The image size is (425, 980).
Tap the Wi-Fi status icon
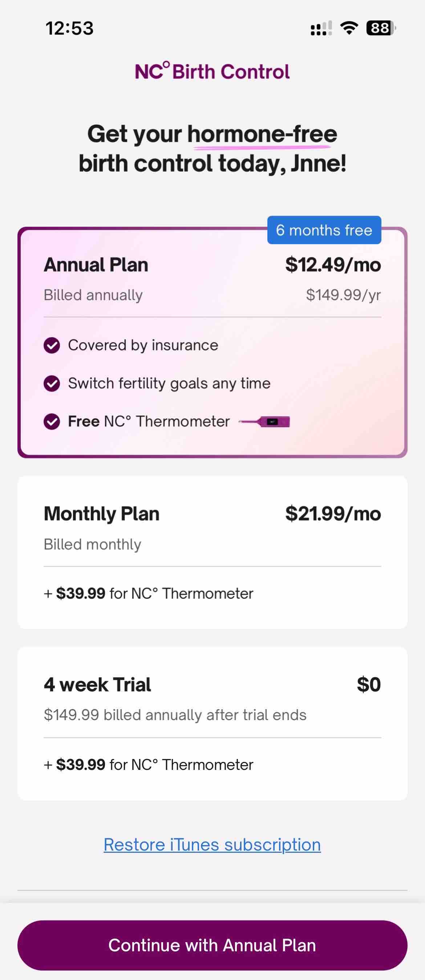[x=349, y=28]
